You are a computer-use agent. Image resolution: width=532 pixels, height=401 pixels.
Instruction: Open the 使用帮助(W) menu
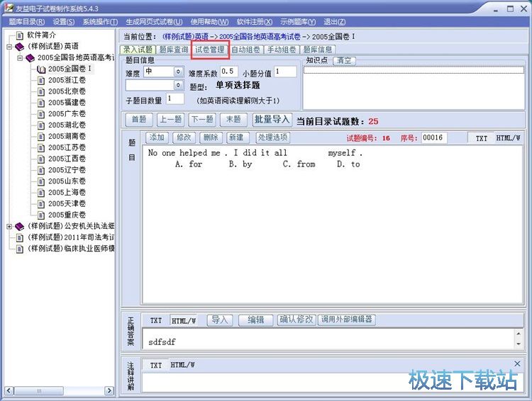[x=209, y=22]
